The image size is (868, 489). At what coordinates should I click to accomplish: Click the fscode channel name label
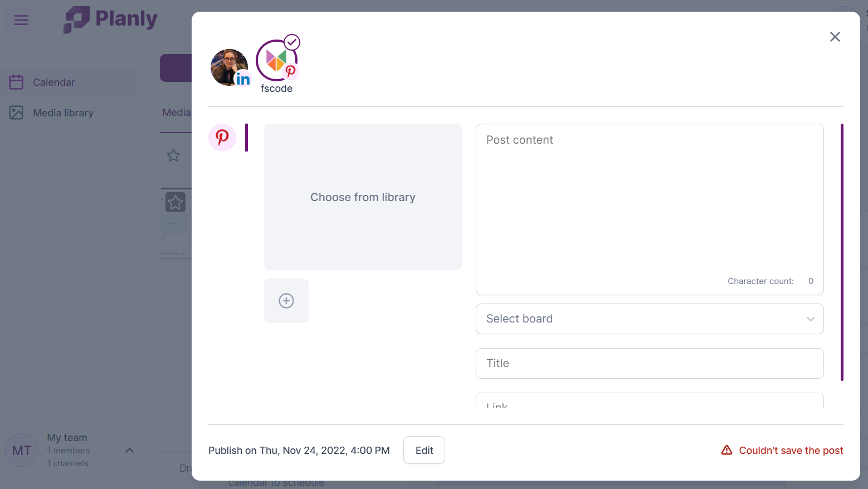tap(276, 89)
